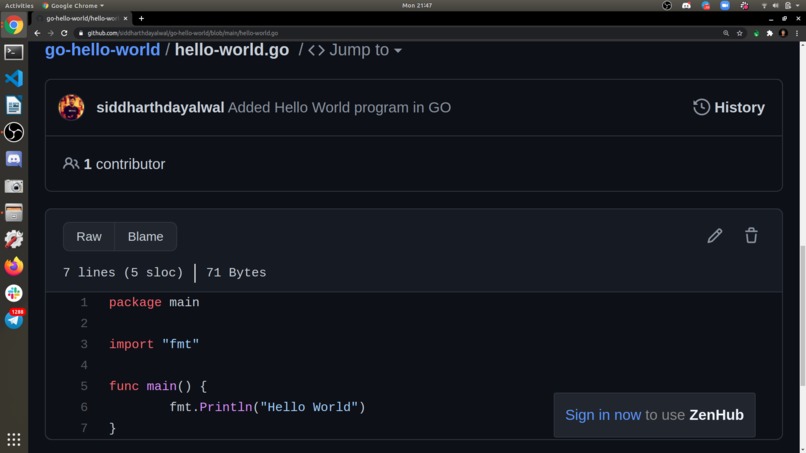
Task: Click the Blame button
Action: 145,237
